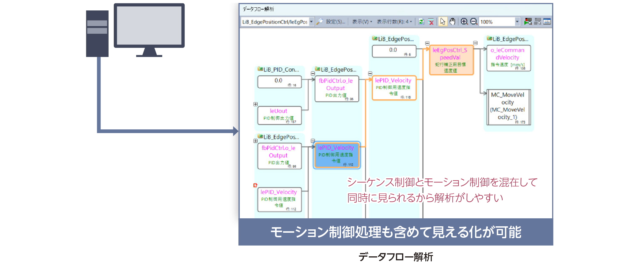Open the 表示(V) menu

tap(362, 22)
